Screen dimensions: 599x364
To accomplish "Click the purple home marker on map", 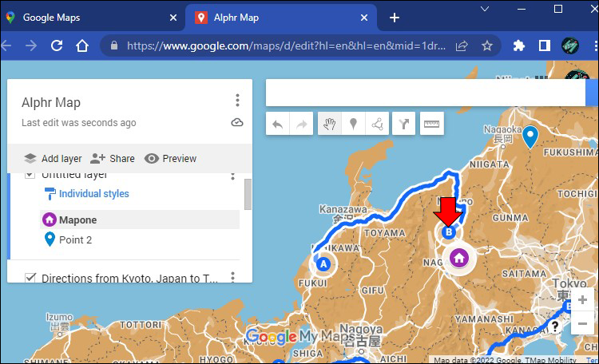I will [459, 258].
